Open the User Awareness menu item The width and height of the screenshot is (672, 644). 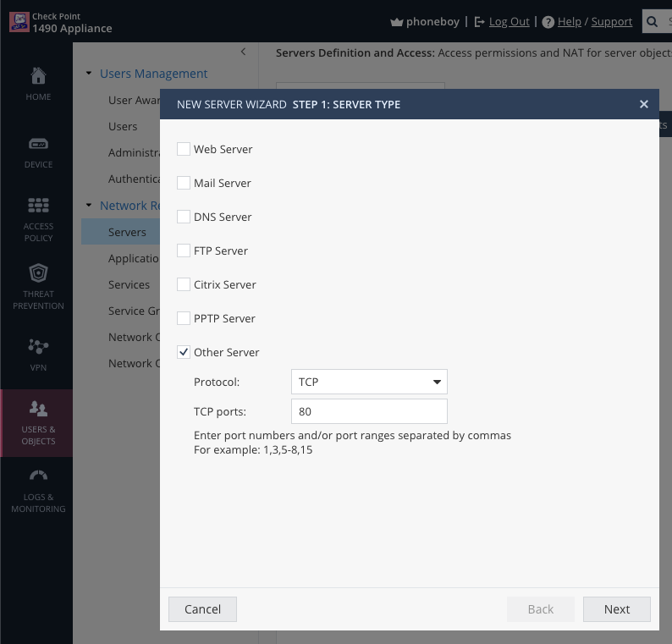[134, 100]
